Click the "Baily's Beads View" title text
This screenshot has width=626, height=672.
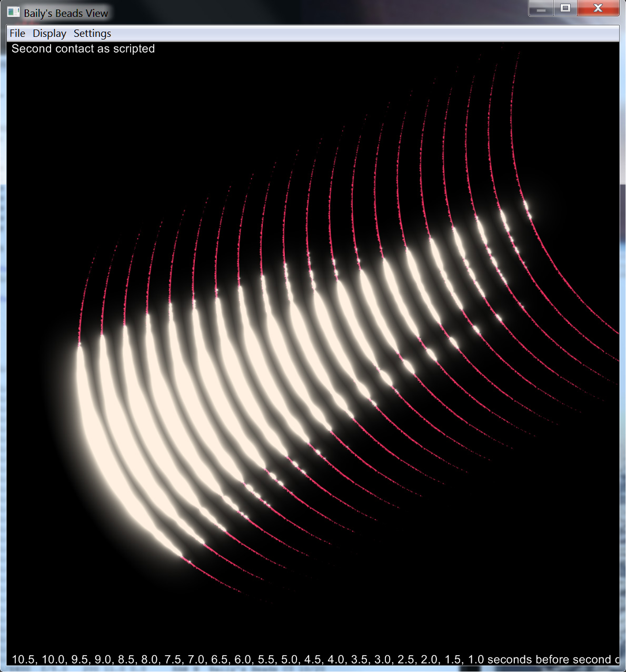66,13
